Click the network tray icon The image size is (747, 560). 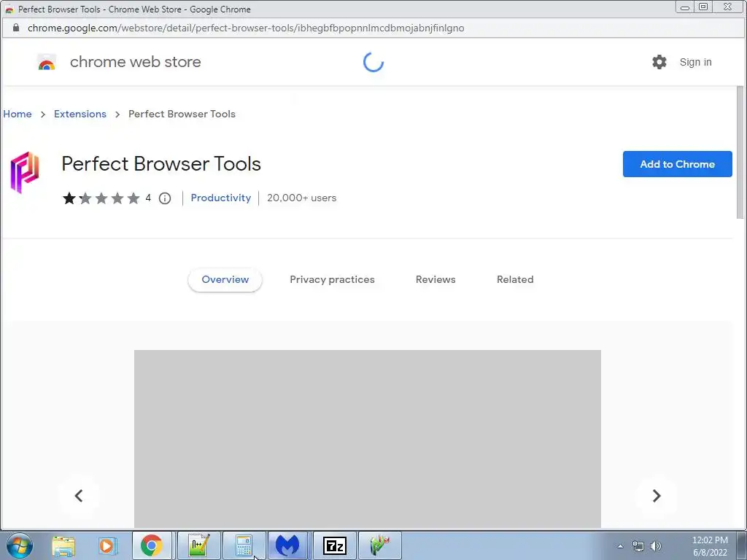pyautogui.click(x=638, y=546)
